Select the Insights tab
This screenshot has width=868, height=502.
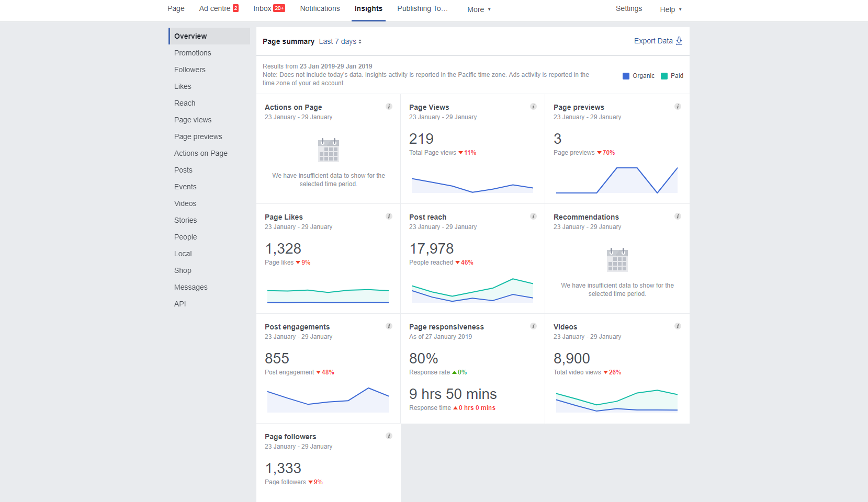[368, 8]
